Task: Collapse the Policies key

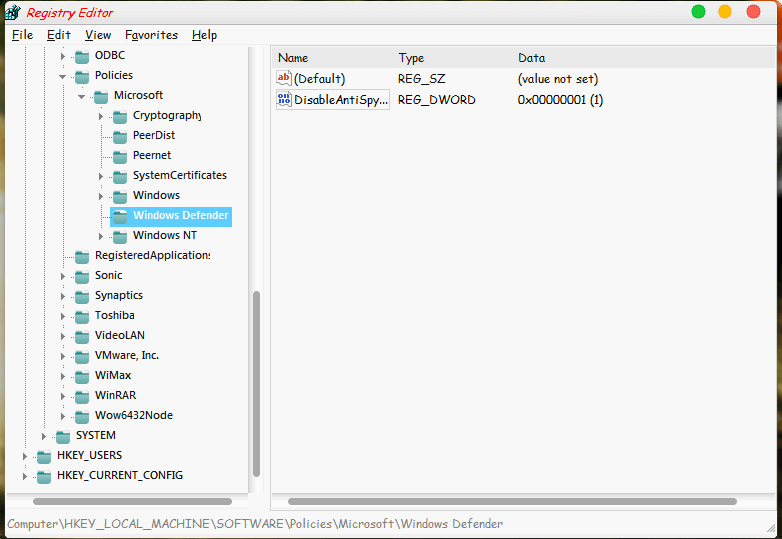Action: (63, 77)
